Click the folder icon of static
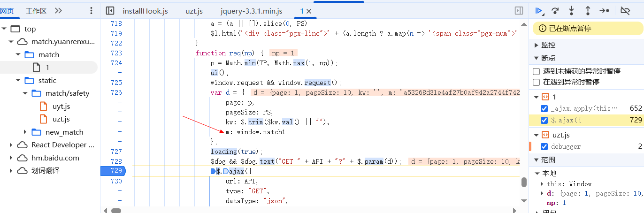 coord(30,80)
